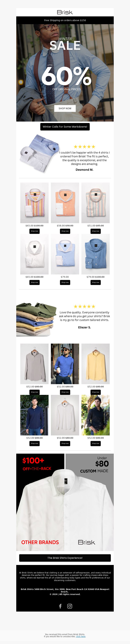Open the grey long-sleeve polo thumbnail
Screen dimensions: 130x644
34,364
